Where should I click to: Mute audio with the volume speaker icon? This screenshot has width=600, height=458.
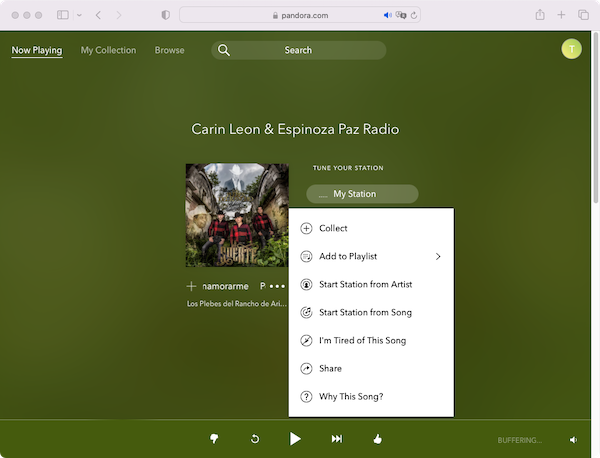click(x=573, y=440)
